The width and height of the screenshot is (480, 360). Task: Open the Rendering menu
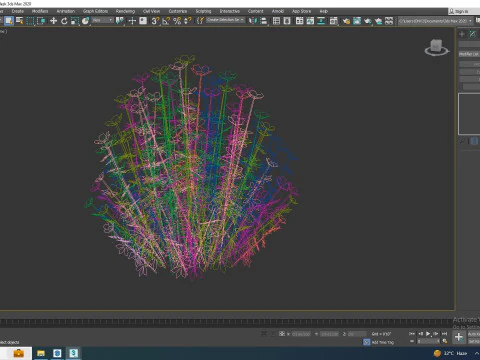[125, 11]
